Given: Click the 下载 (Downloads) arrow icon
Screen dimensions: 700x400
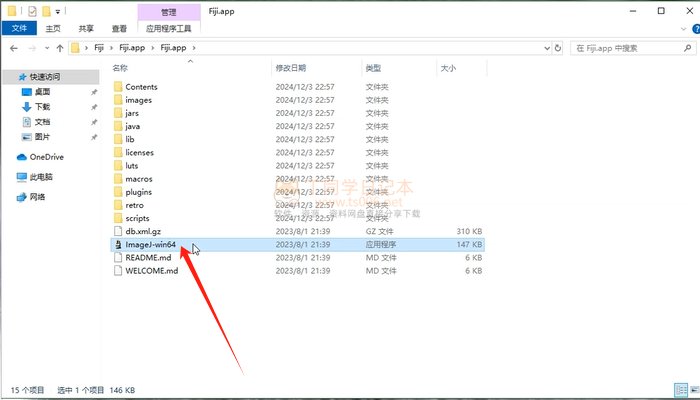Looking at the screenshot, I should pyautogui.click(x=26, y=106).
